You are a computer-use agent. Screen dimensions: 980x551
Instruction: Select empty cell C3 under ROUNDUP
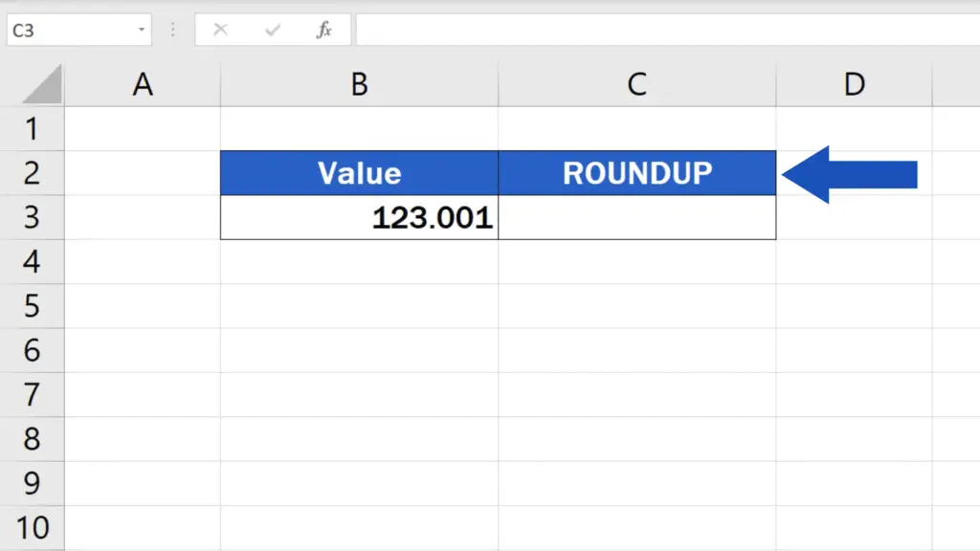pos(636,217)
